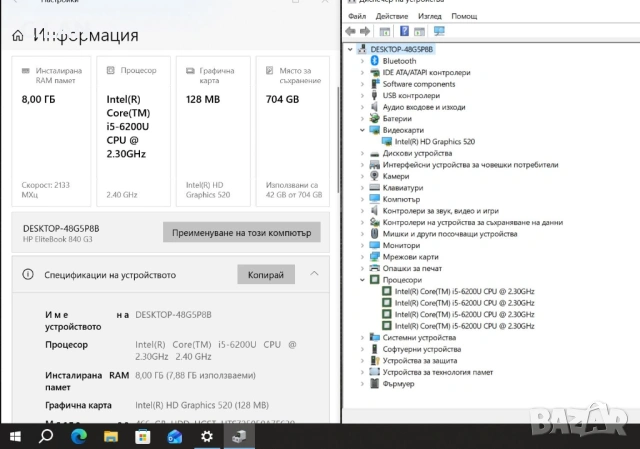Viewport: 640px width, 449px height.
Task: Click the Инсталирана RAM памет card
Action: [x=51, y=131]
